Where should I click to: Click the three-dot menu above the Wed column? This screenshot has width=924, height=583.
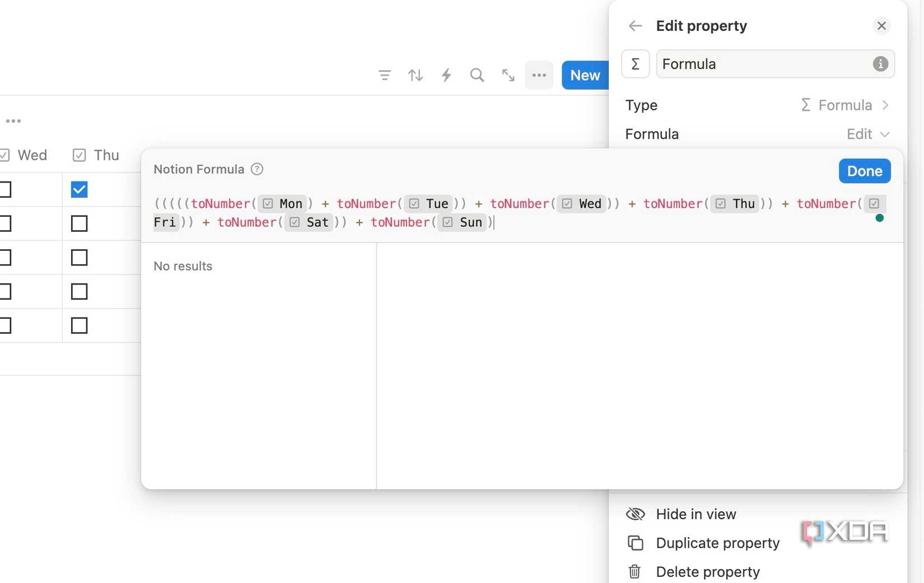point(13,121)
